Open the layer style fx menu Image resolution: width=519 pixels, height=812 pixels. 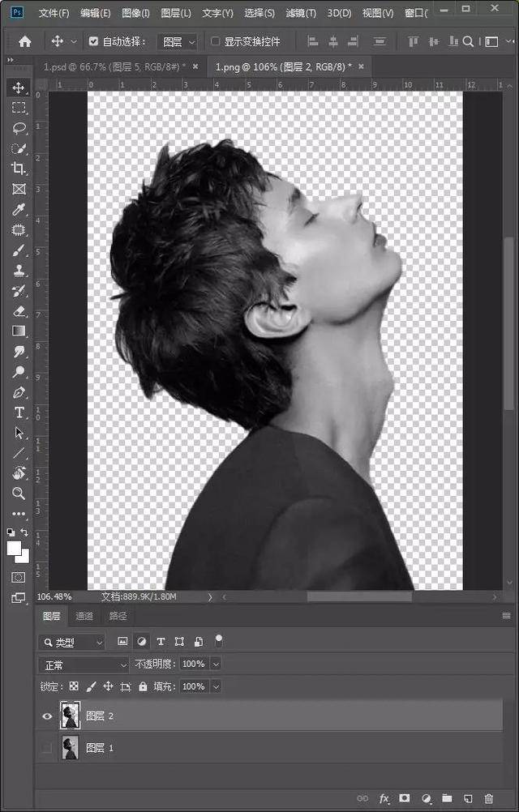click(384, 798)
